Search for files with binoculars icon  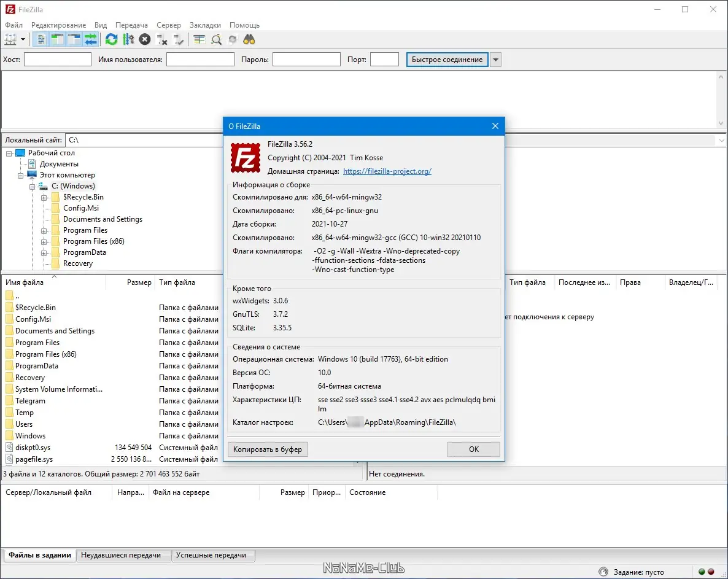(x=249, y=39)
